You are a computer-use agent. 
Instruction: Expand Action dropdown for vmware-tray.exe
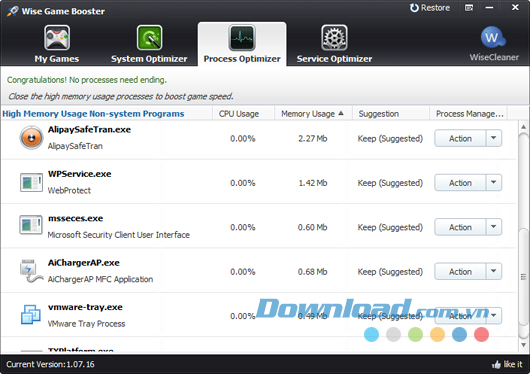coord(494,316)
